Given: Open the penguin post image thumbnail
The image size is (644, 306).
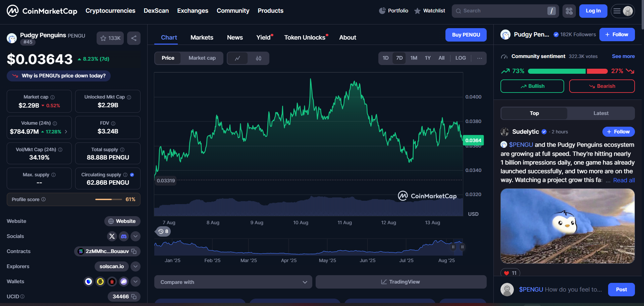Looking at the screenshot, I should (568, 226).
